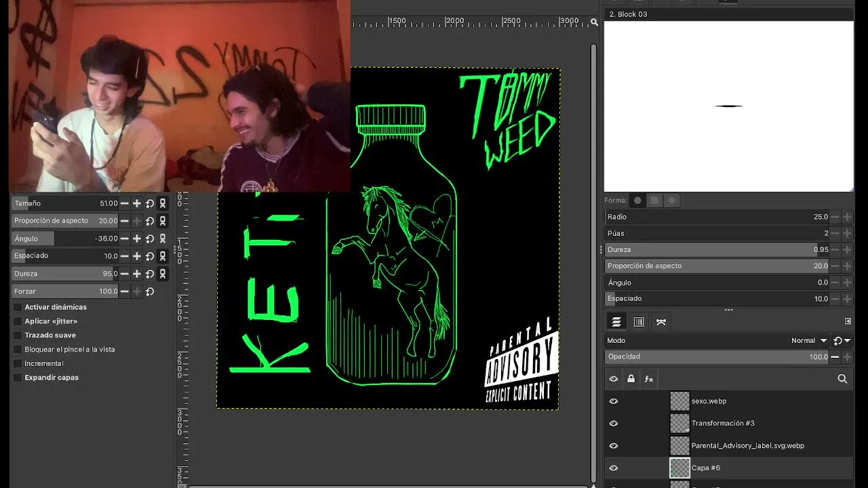
Task: Check Bloquear el pincel a la vista
Action: click(x=18, y=350)
